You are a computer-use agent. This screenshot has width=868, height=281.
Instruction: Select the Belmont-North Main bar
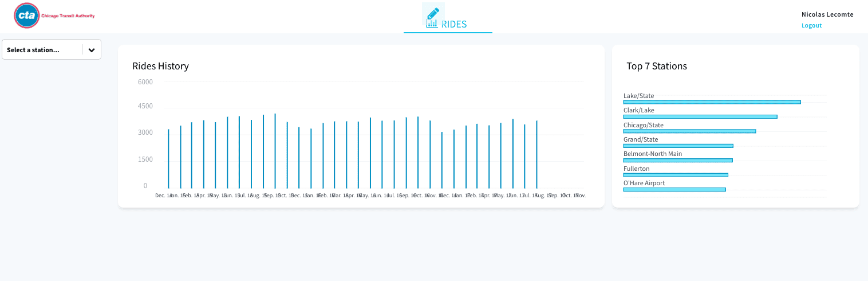[678, 160]
